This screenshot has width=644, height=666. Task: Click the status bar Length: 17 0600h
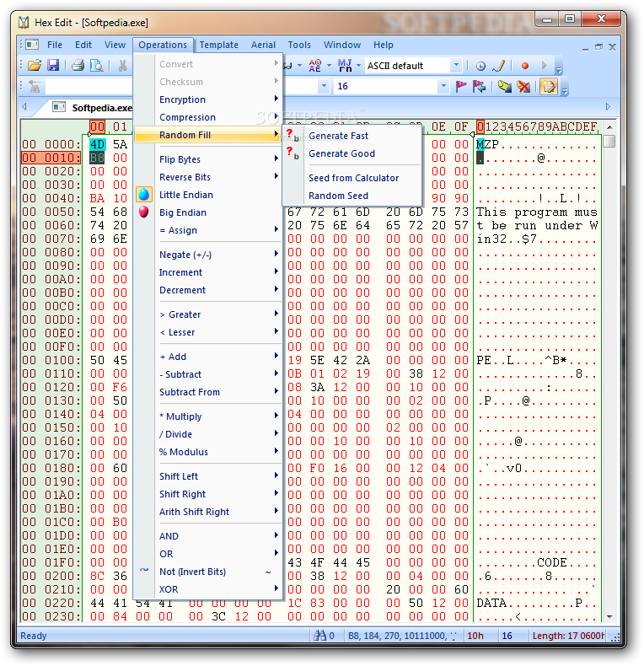568,636
